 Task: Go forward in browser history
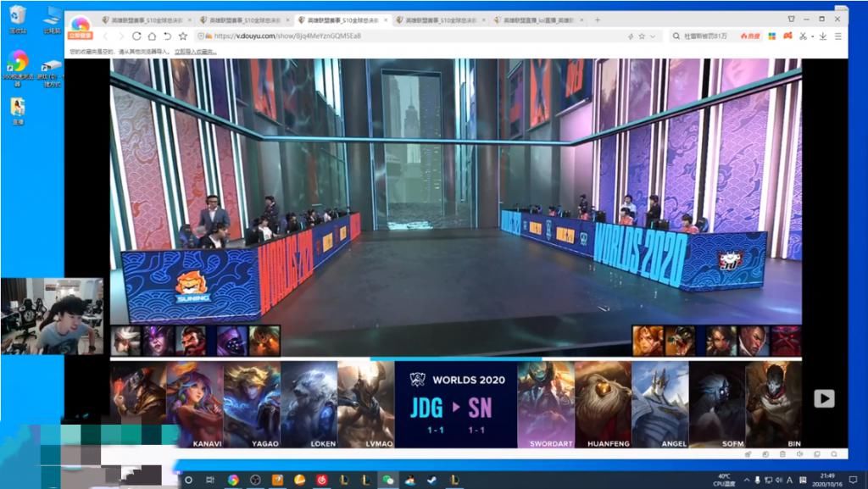point(120,36)
